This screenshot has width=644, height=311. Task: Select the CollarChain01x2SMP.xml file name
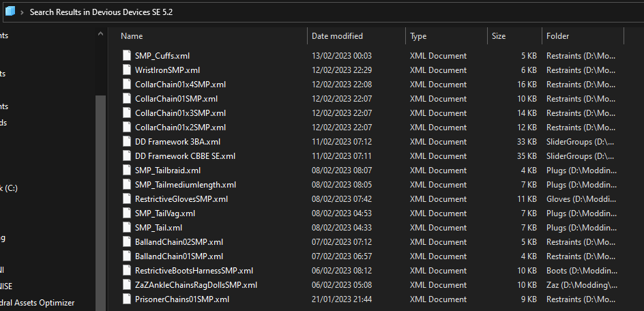[x=180, y=128]
